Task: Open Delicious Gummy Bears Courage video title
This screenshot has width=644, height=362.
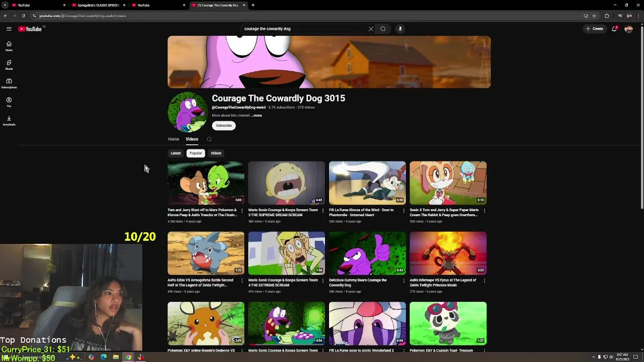Action: pos(358,283)
